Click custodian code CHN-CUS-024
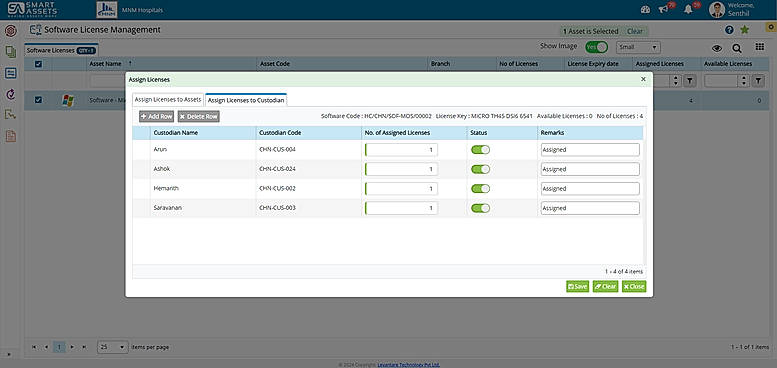 tap(278, 169)
